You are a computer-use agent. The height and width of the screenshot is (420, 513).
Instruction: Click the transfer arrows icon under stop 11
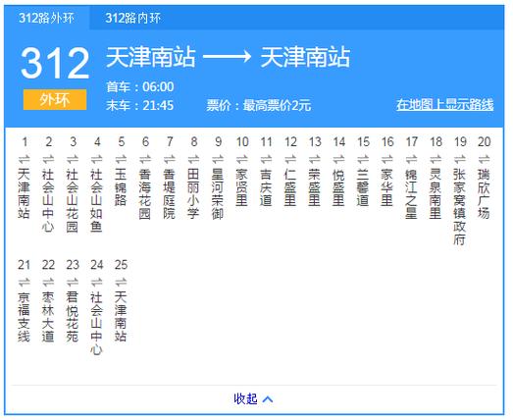tap(267, 159)
